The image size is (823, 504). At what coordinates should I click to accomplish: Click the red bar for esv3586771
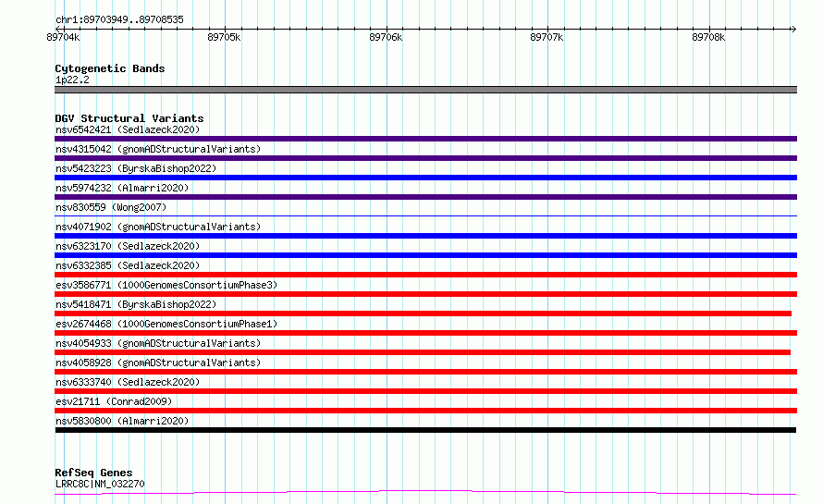point(425,294)
